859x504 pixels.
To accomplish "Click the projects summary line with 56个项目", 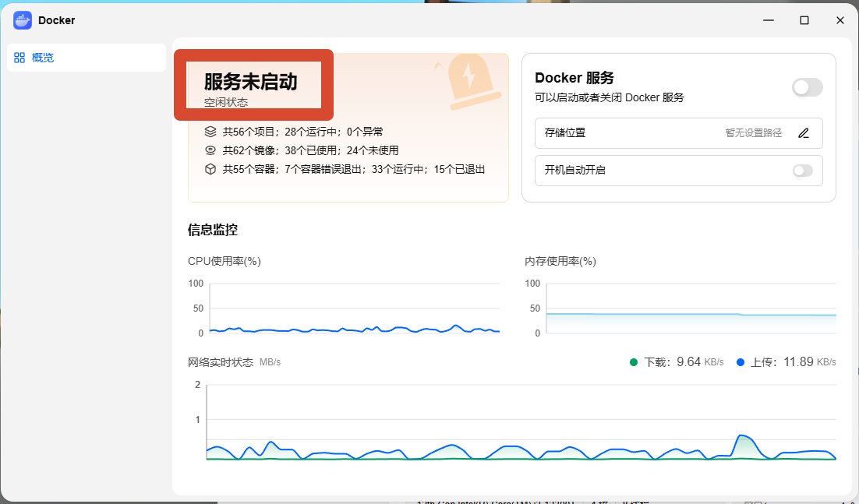I will point(303,132).
